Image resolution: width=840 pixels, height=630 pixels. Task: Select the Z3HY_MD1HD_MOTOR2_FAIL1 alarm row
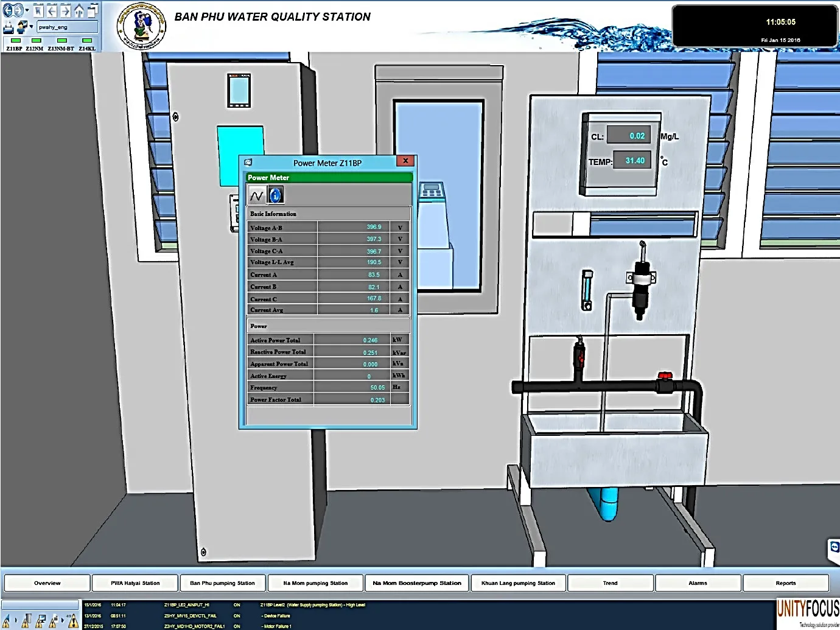click(x=428, y=626)
